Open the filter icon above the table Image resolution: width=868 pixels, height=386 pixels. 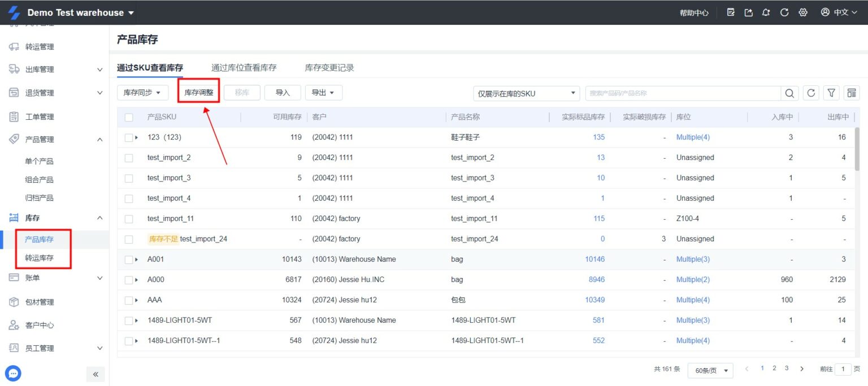coord(831,93)
